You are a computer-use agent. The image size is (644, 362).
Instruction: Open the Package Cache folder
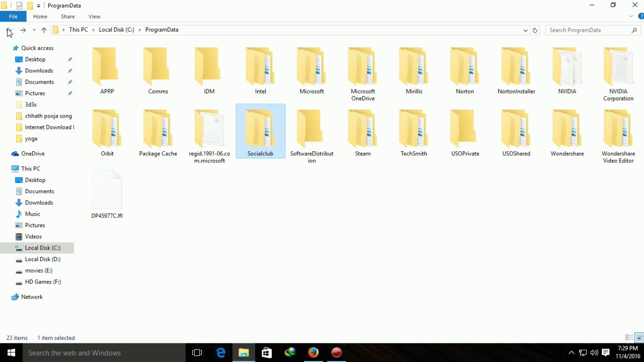coord(158,133)
